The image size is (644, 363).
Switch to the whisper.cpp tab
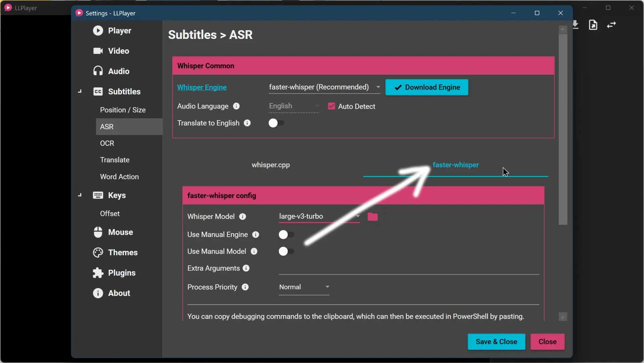point(271,165)
